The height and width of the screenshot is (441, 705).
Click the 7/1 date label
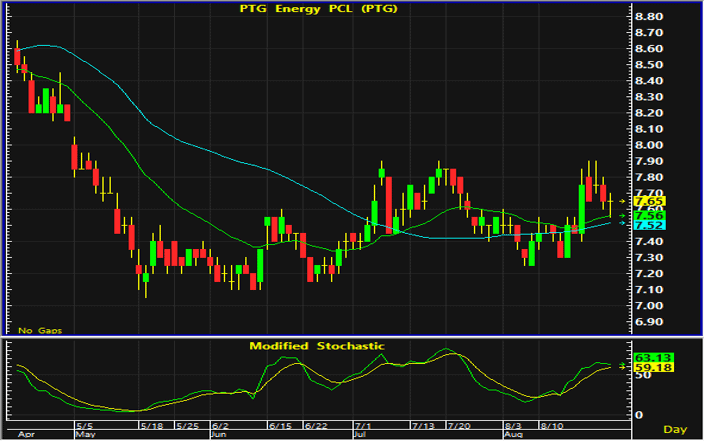pos(363,426)
